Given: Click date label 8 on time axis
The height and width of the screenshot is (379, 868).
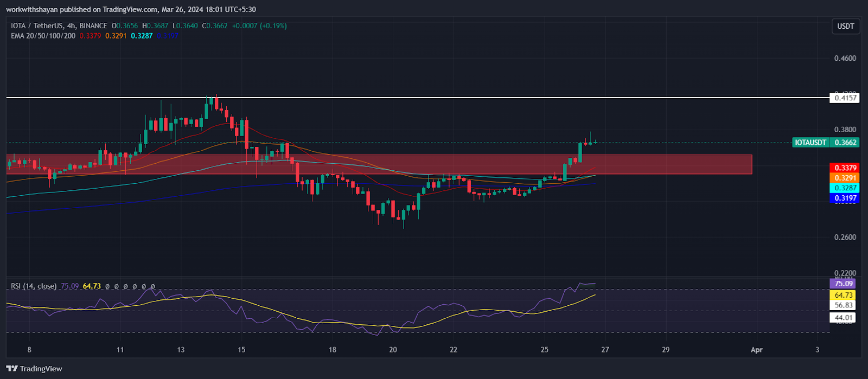Looking at the screenshot, I should click(29, 350).
